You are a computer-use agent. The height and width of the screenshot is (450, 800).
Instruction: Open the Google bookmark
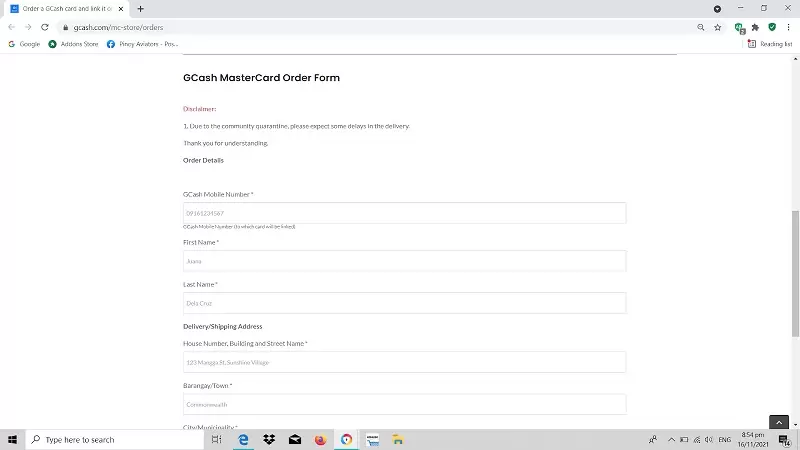[x=24, y=44]
